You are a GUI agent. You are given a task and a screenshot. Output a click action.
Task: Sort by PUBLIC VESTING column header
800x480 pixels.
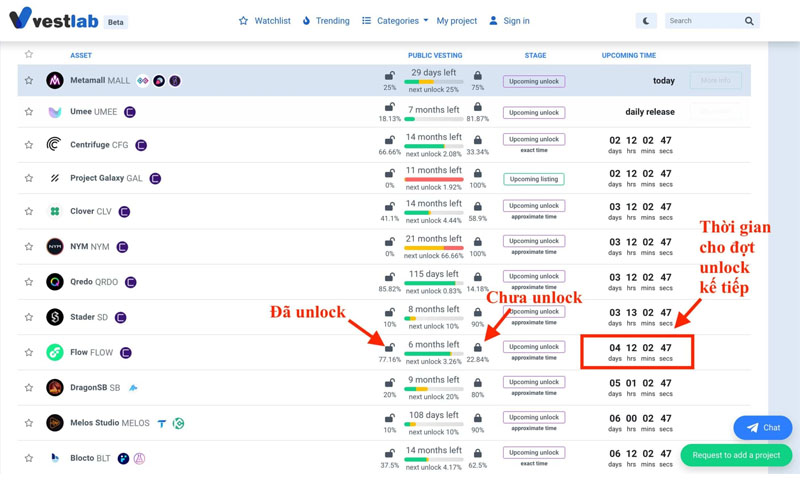(x=435, y=55)
